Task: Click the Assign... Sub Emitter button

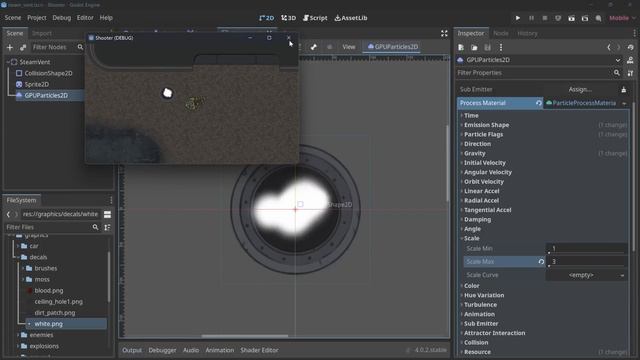Action: coord(580,89)
